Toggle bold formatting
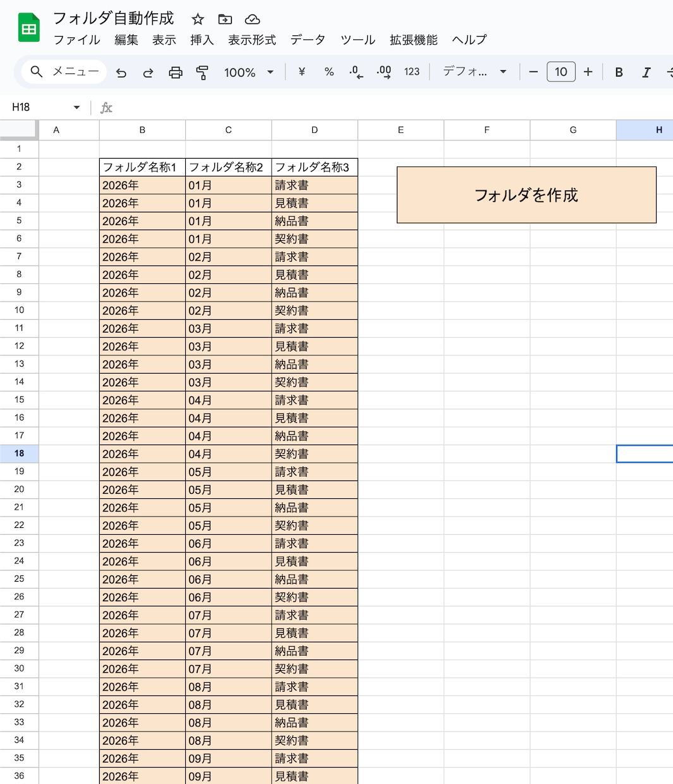Screen dimensions: 673x784 click(619, 72)
